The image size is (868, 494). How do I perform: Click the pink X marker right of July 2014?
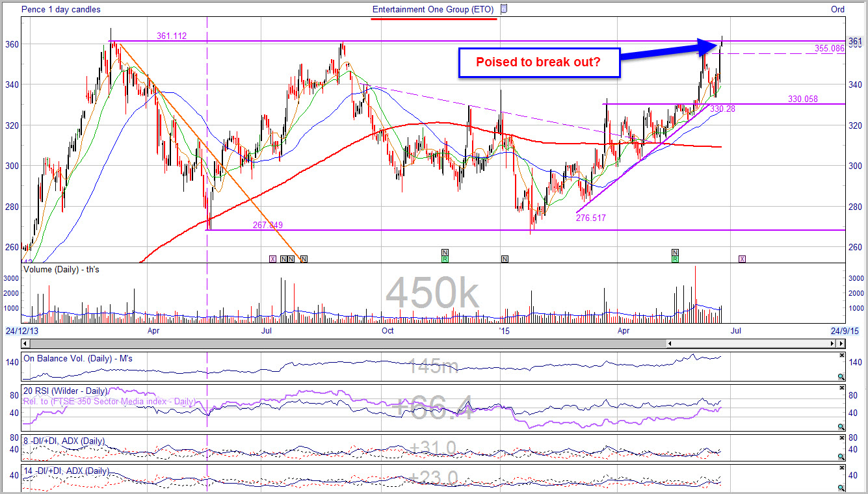(x=272, y=259)
